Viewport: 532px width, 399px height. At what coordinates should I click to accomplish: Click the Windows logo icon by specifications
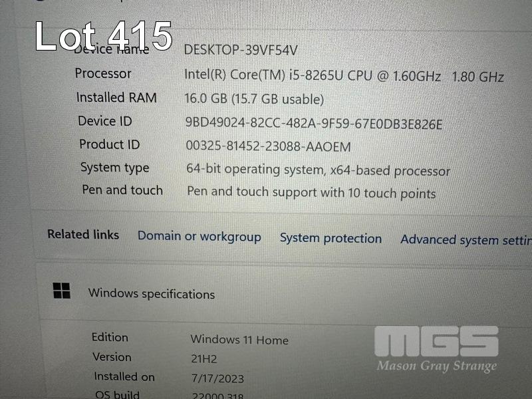62,291
